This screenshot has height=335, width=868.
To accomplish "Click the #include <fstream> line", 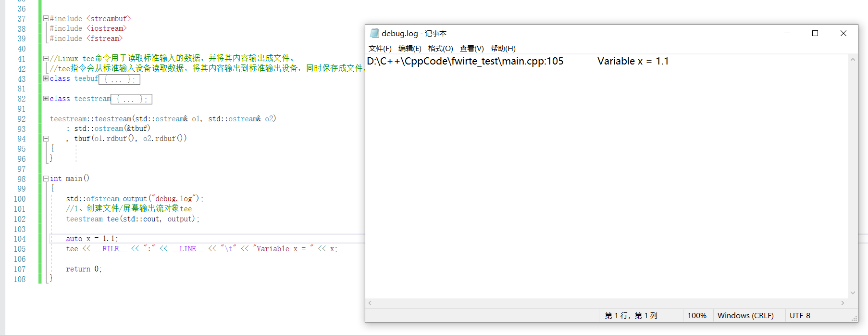I will coord(86,39).
